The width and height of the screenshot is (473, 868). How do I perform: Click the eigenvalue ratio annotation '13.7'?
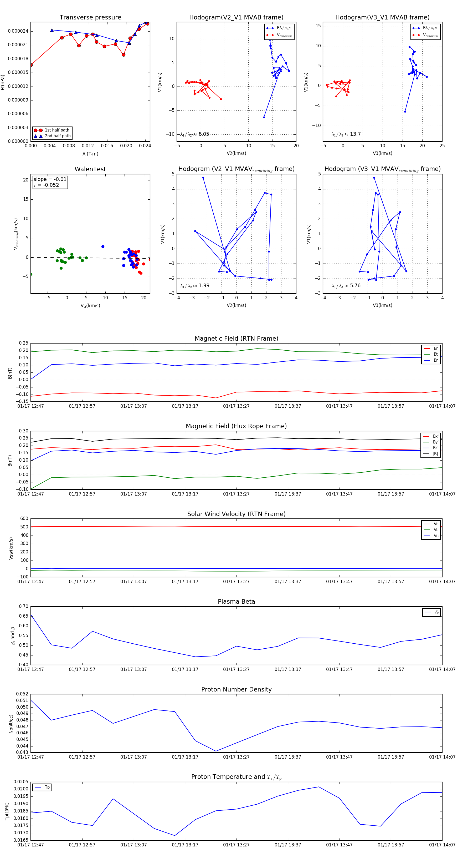[x=346, y=134]
